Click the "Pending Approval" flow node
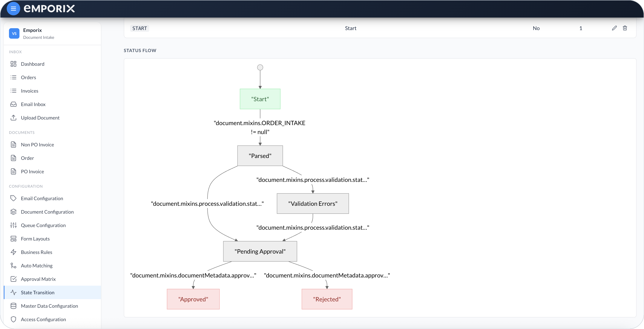Image resolution: width=644 pixels, height=329 pixels. pyautogui.click(x=260, y=251)
